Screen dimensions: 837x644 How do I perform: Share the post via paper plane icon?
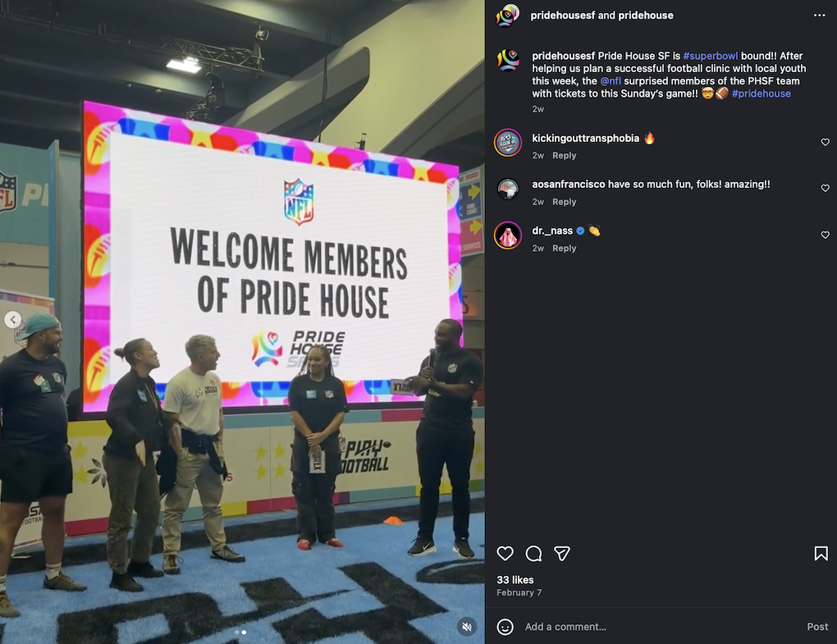[561, 553]
